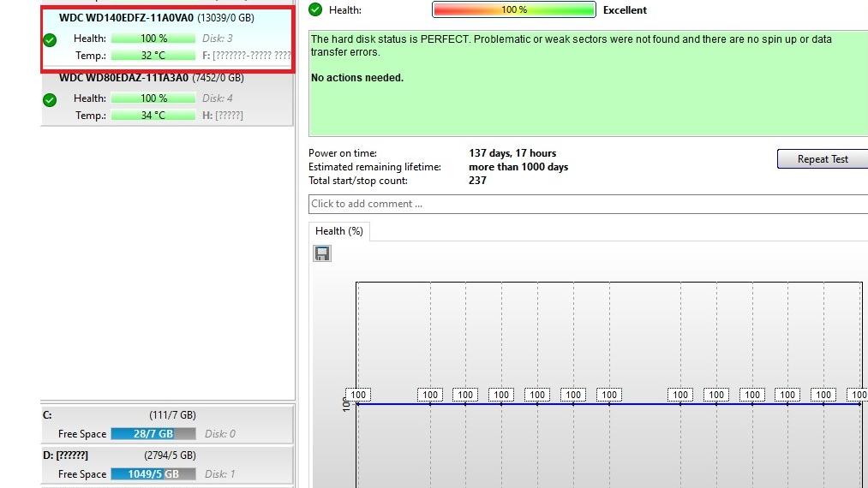Click green check icon of WD140EDFZ disk
868x488 pixels.
(x=50, y=40)
